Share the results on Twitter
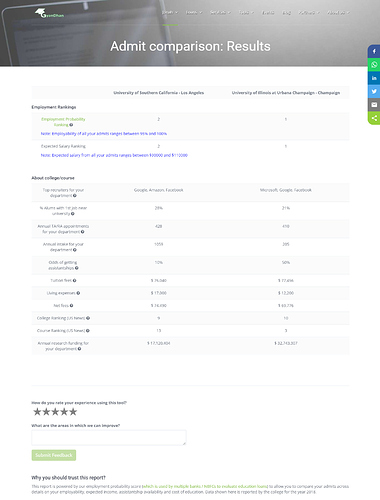 point(374,91)
